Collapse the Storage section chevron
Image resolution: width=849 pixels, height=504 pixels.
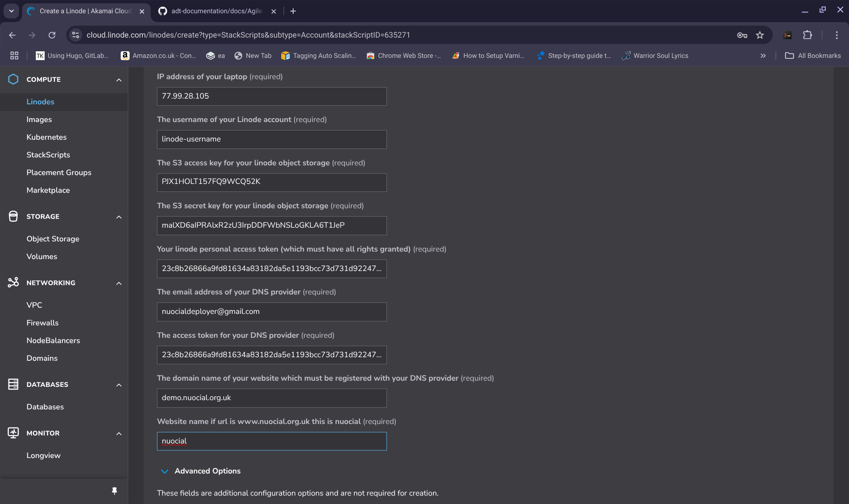tap(119, 217)
